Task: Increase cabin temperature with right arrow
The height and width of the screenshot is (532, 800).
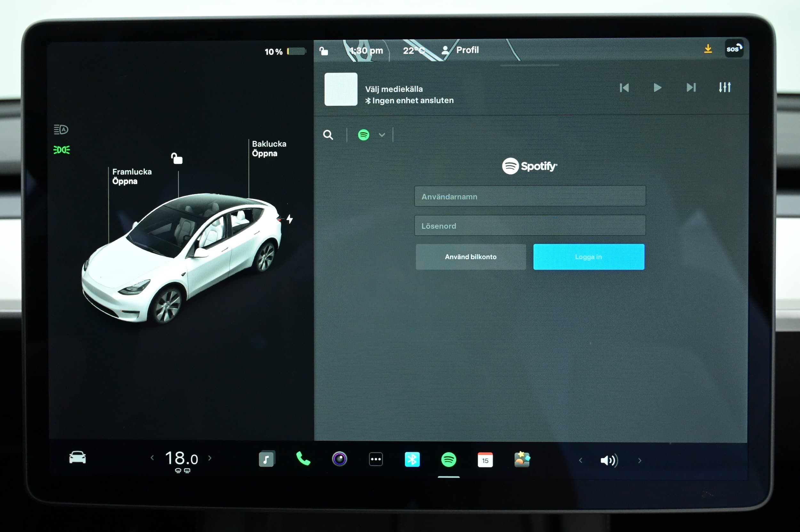Action: point(210,458)
